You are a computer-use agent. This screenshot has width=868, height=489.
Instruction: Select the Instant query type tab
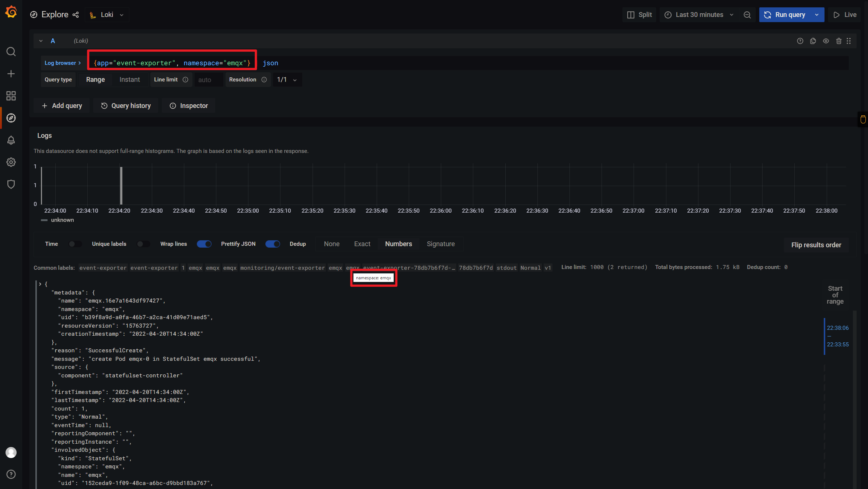tap(129, 79)
